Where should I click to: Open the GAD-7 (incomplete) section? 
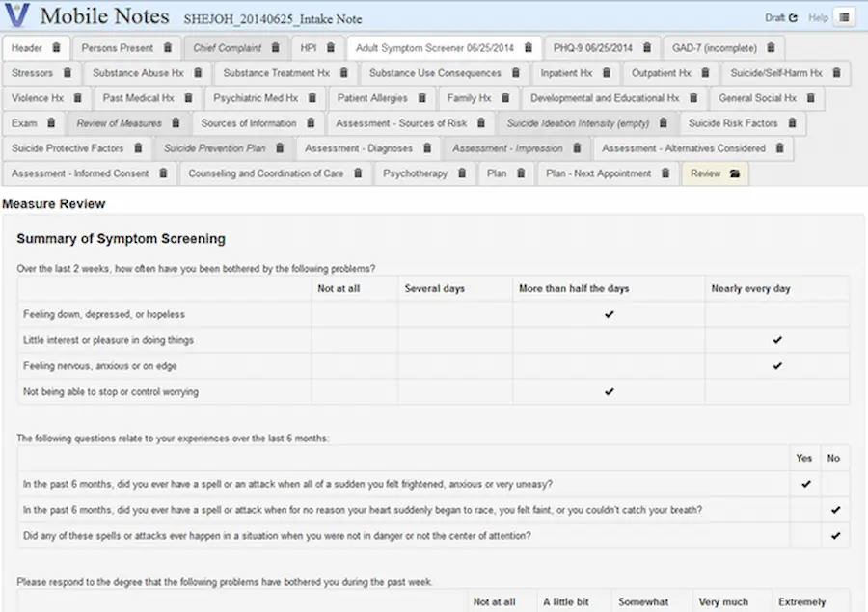pos(714,47)
